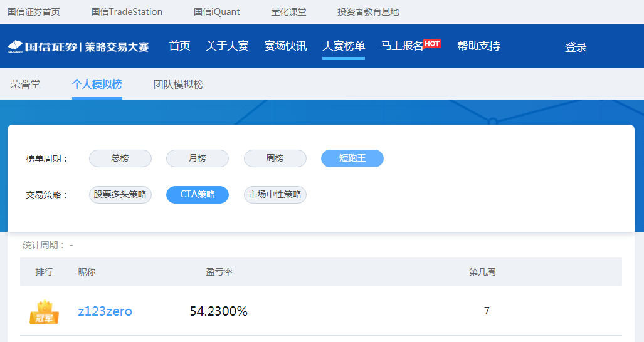This screenshot has width=644, height=342.
Task: Open the 投资者教育基地 link
Action: pos(368,12)
